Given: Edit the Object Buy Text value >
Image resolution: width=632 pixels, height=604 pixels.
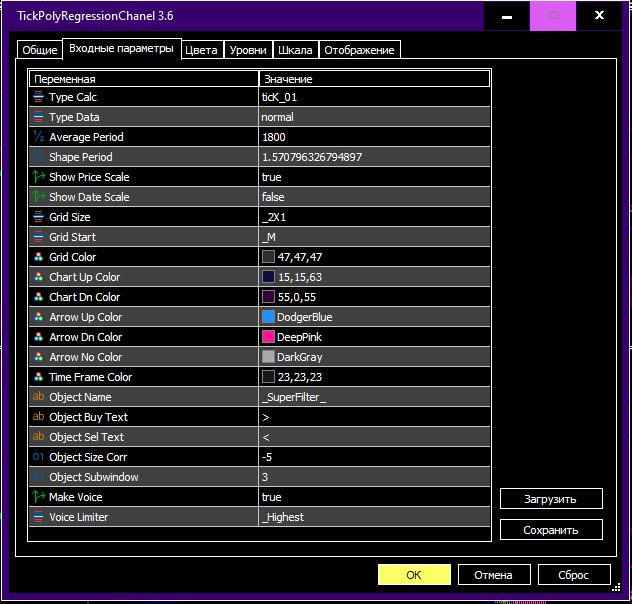Looking at the screenshot, I should coord(374,417).
